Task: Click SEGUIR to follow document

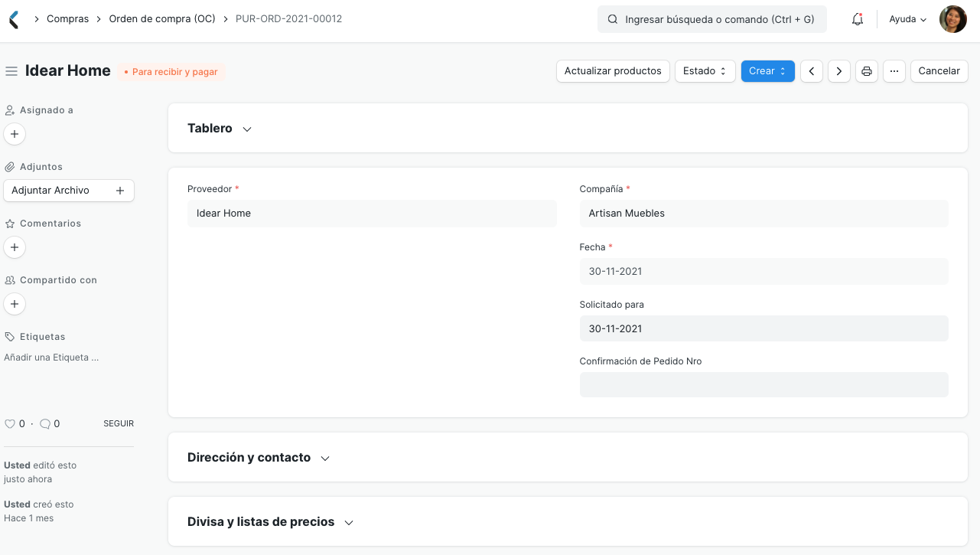Action: [119, 423]
